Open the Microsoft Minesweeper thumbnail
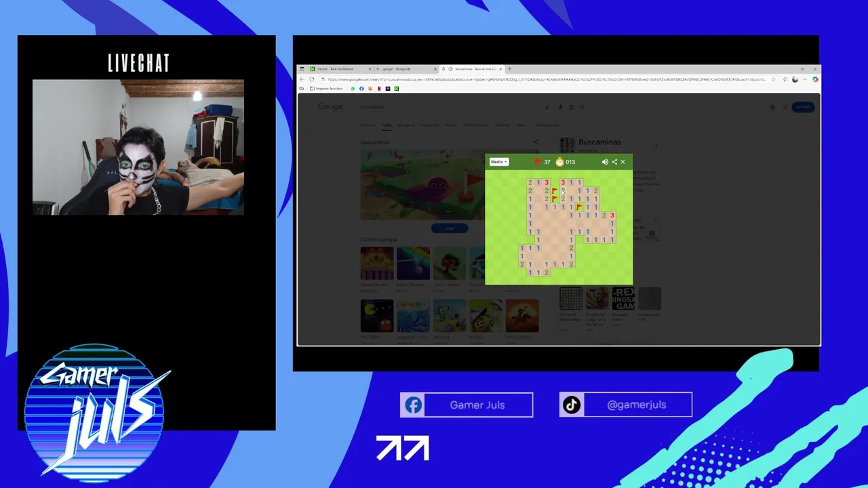This screenshot has width=868, height=488. [x=571, y=299]
